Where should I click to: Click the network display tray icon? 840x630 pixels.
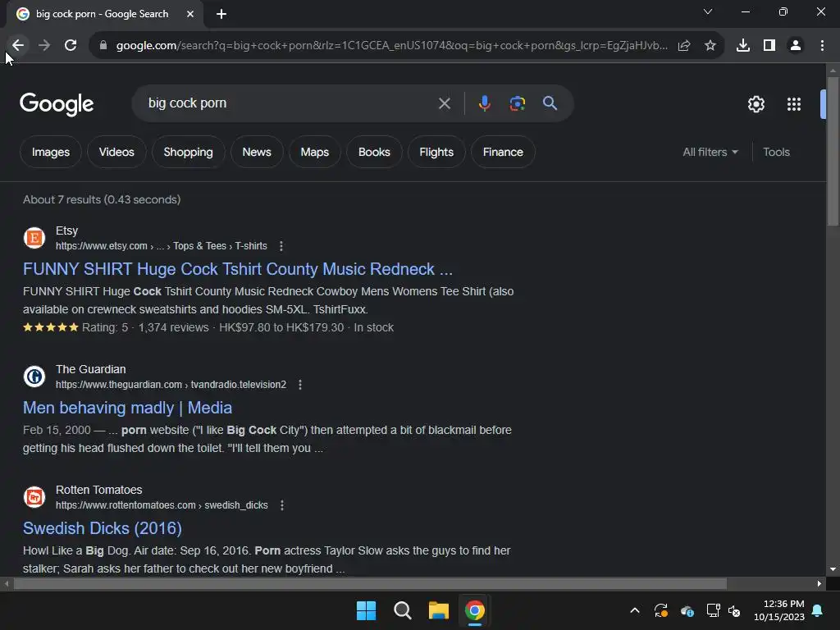713,610
